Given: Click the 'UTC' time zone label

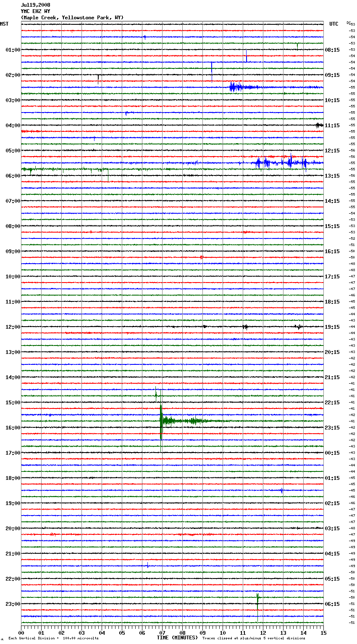Looking at the screenshot, I should point(334,24).
